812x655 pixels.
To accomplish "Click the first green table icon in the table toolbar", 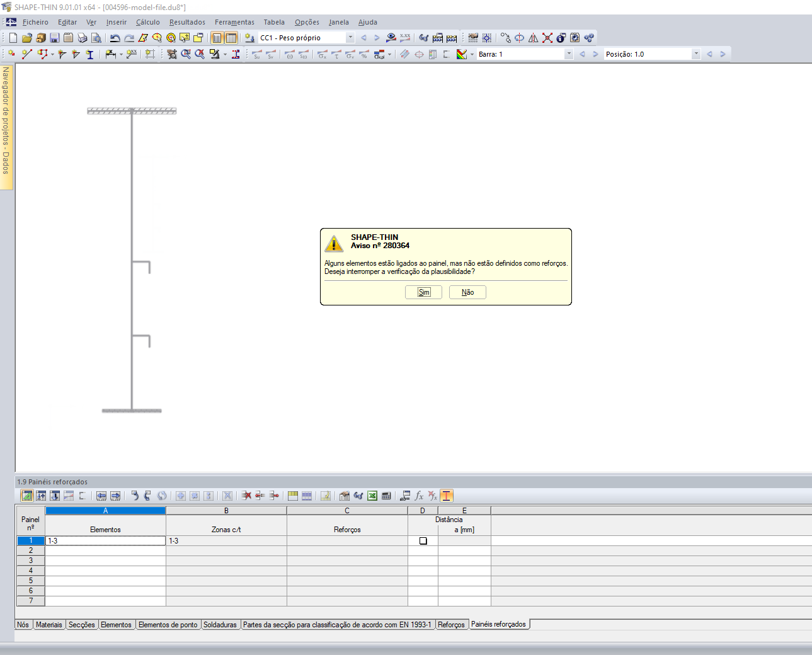I will pos(27,496).
